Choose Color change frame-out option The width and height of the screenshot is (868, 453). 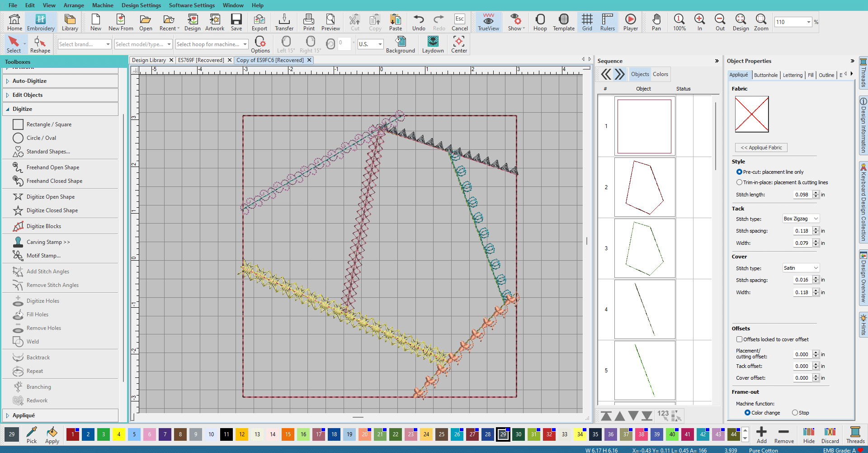[747, 413]
